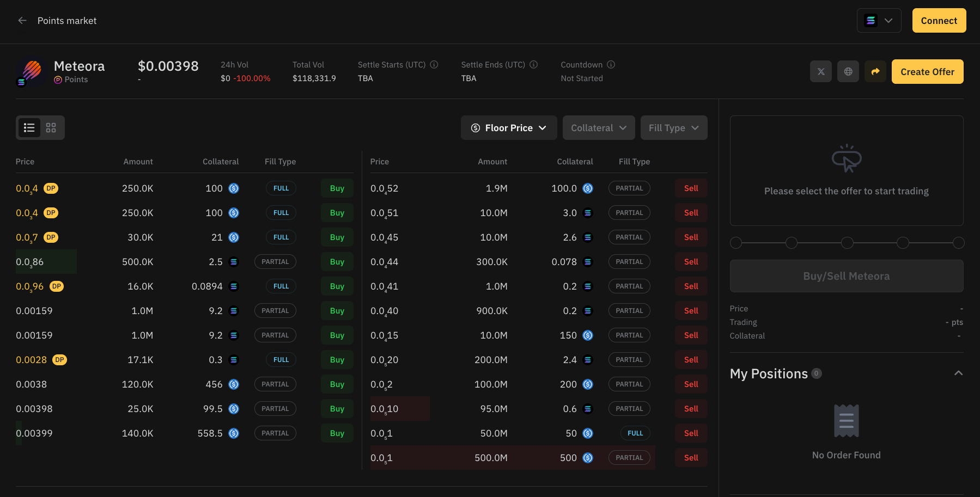The width and height of the screenshot is (980, 497).
Task: Click USDC coin icon beside 456 collateral
Action: tap(234, 384)
